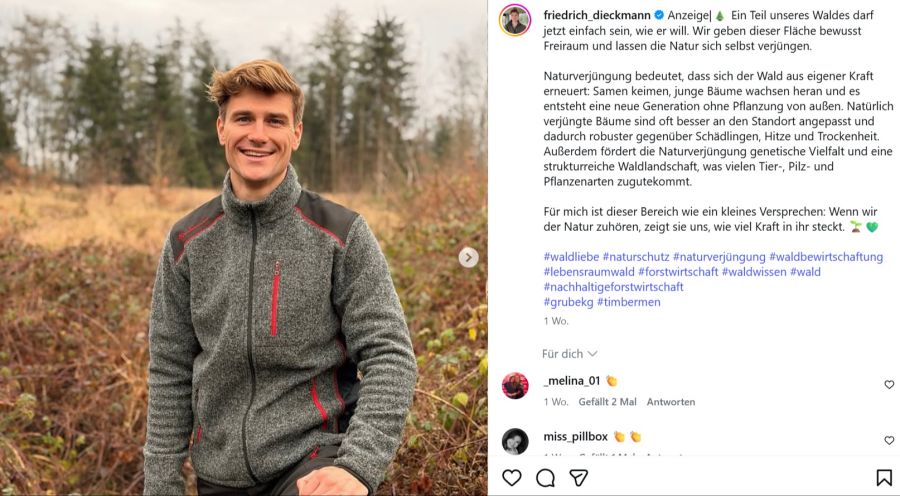Viewport: 900px width, 496px height.
Task: Go to the next photo with the arrow
Action: [x=468, y=257]
